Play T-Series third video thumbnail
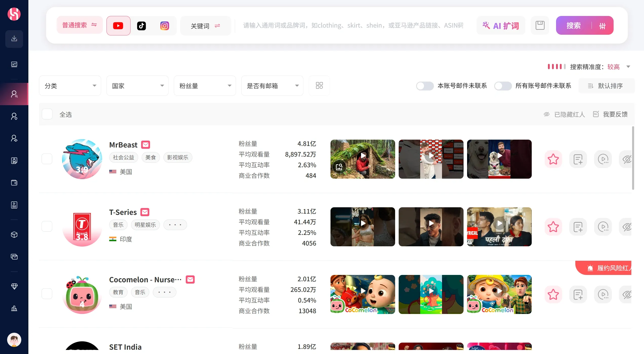The height and width of the screenshot is (354, 644). [x=499, y=227]
